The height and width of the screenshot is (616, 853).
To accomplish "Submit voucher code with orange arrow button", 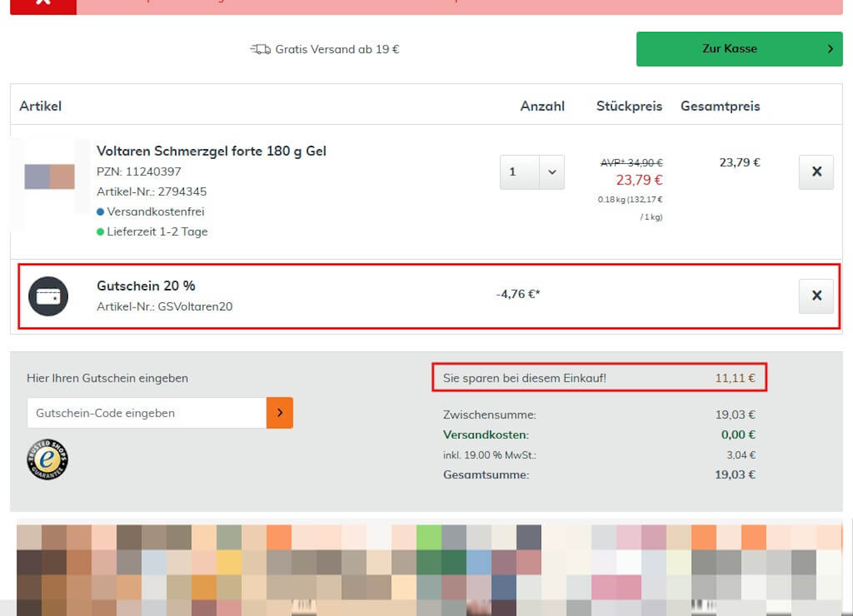I will pyautogui.click(x=280, y=413).
